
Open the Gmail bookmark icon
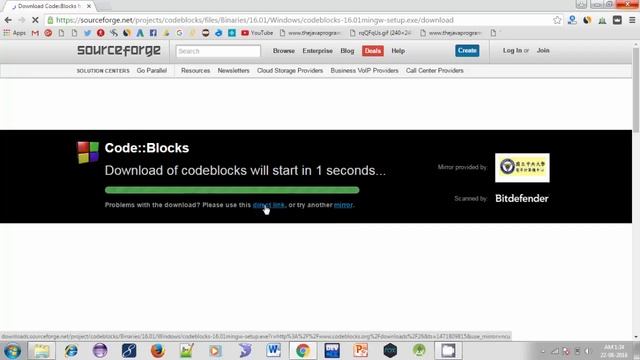pos(35,33)
